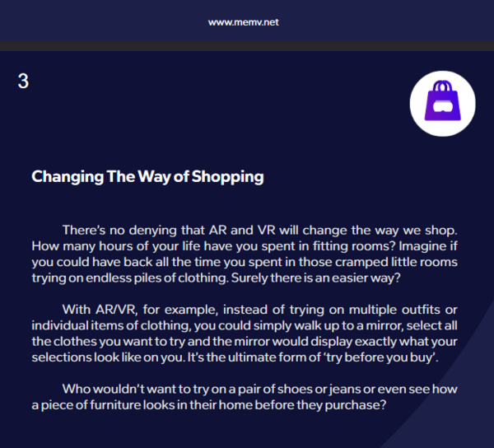Open the www.memv.net link
The width and height of the screenshot is (494, 448).
pos(243,22)
